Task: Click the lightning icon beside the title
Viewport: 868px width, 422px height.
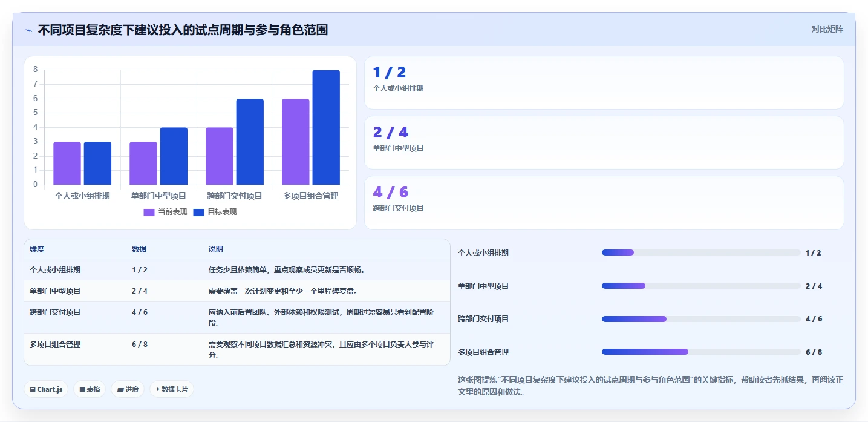Action: tap(28, 30)
